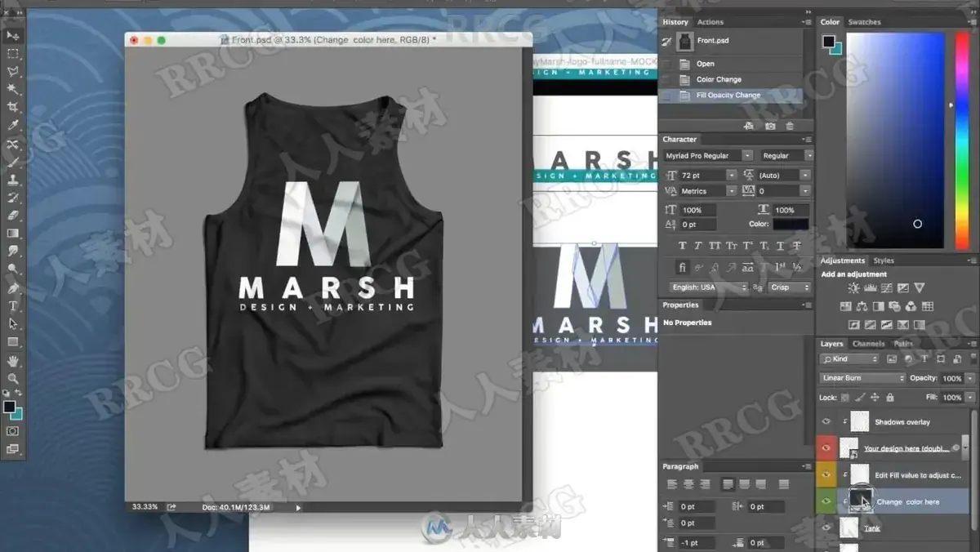Toggle Faux Italic in Character panel
This screenshot has width=980, height=552.
[x=698, y=246]
